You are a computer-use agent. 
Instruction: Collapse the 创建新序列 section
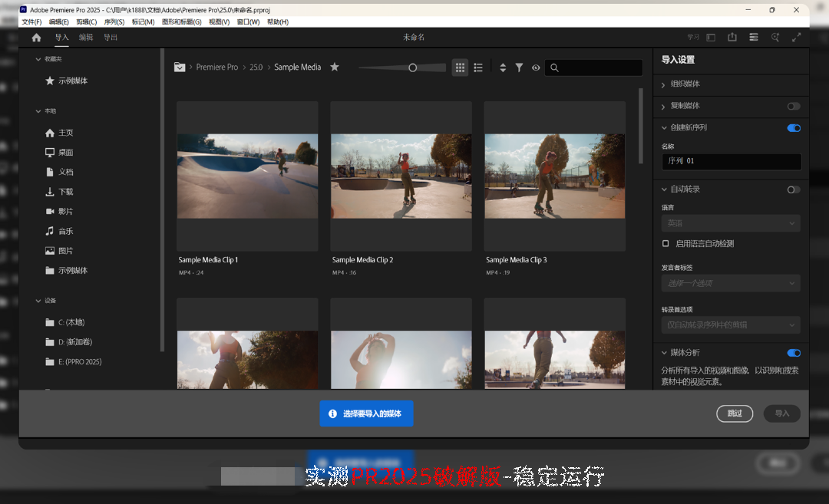664,127
